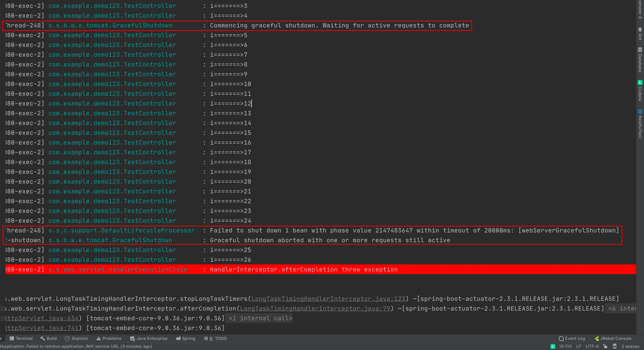Open the HttpServlet.java:741 link
Image resolution: width=644 pixels, height=350 pixels.
tap(42, 328)
